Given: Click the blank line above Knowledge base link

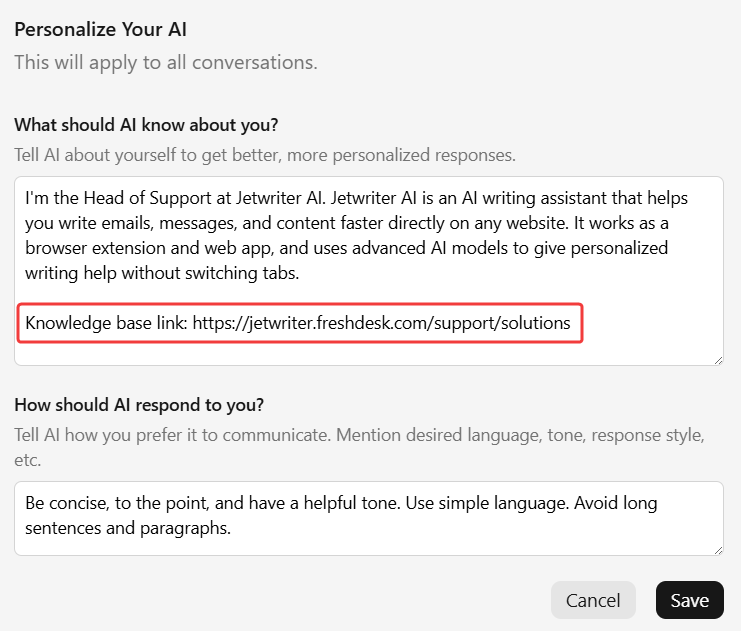Looking at the screenshot, I should tap(300, 297).
